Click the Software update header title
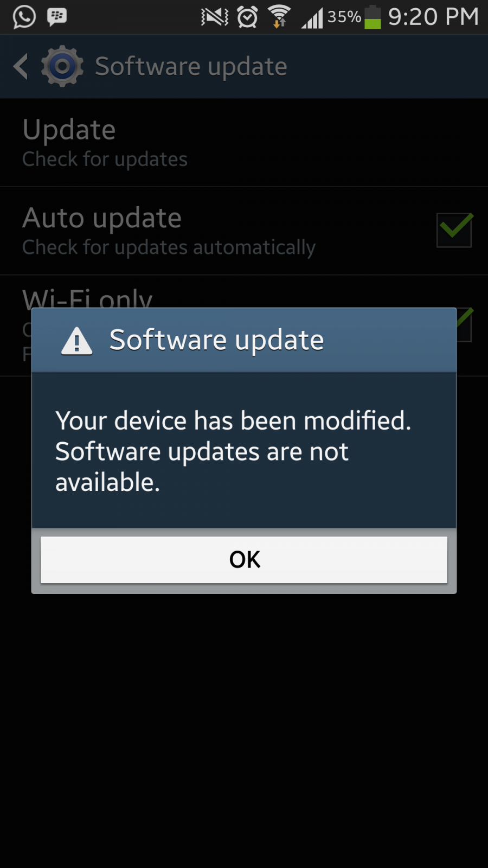 (191, 67)
